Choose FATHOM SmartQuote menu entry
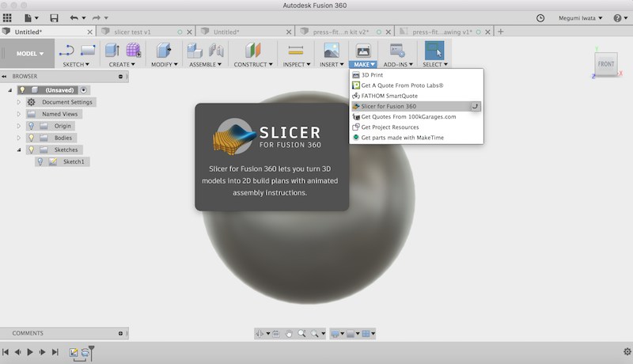 click(416, 96)
